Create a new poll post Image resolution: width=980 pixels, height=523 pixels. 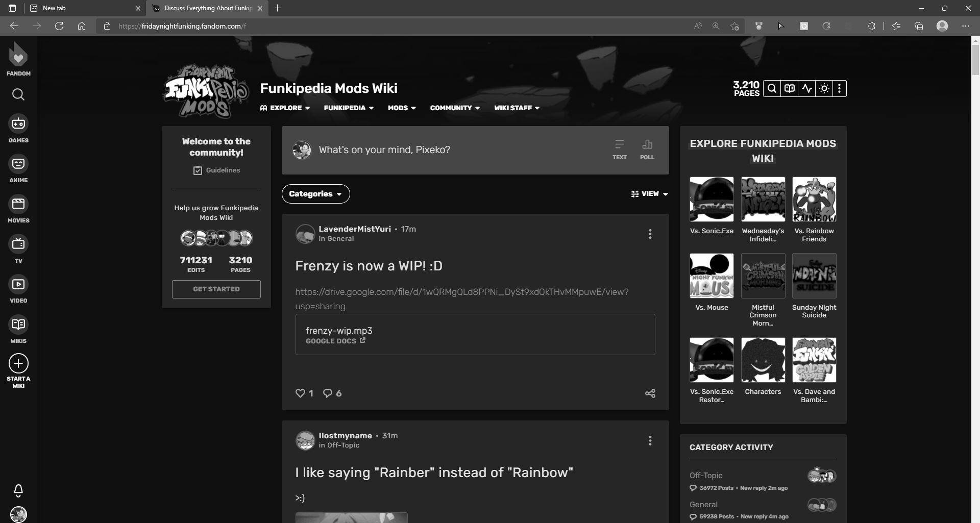[x=647, y=150]
